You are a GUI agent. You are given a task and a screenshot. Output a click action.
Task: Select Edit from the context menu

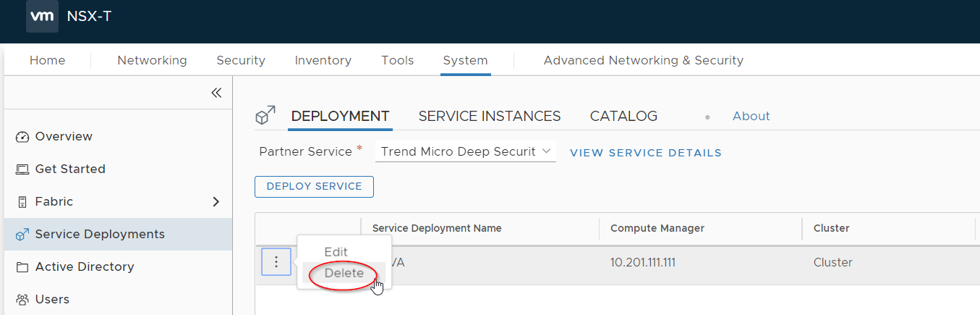336,252
